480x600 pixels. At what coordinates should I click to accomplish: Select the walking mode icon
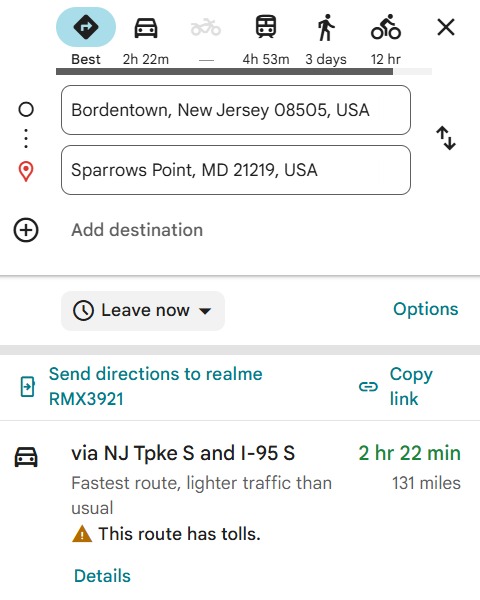pos(326,27)
